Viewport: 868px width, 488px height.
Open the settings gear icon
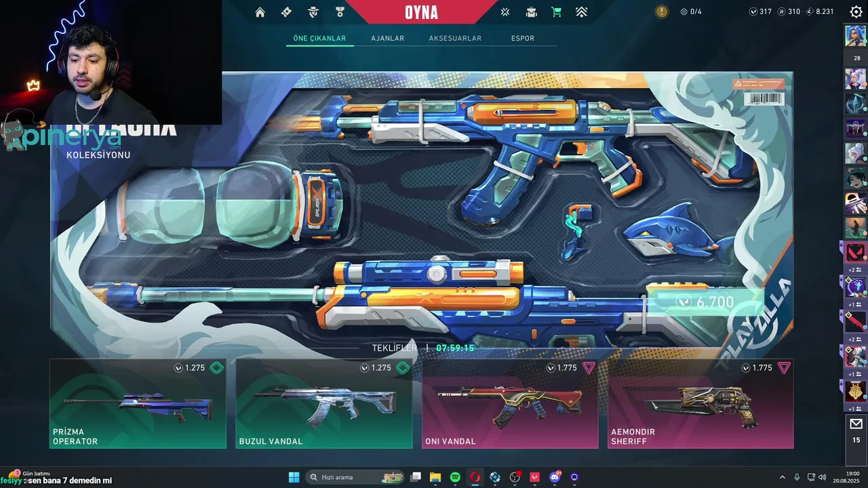[x=856, y=12]
